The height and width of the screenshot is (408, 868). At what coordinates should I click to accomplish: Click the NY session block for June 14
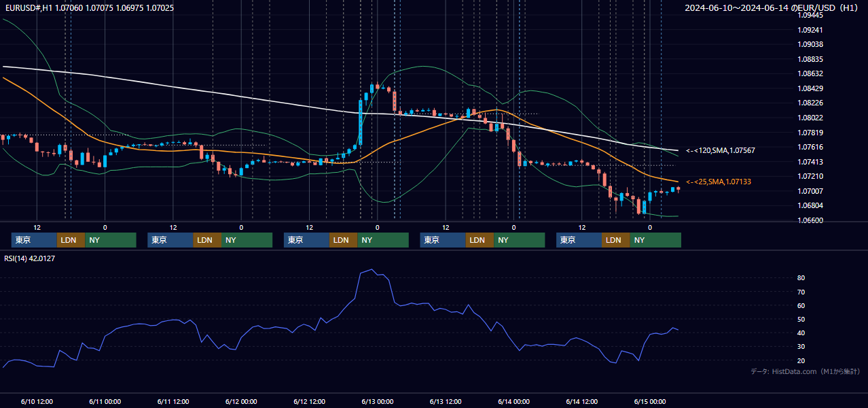pos(655,240)
